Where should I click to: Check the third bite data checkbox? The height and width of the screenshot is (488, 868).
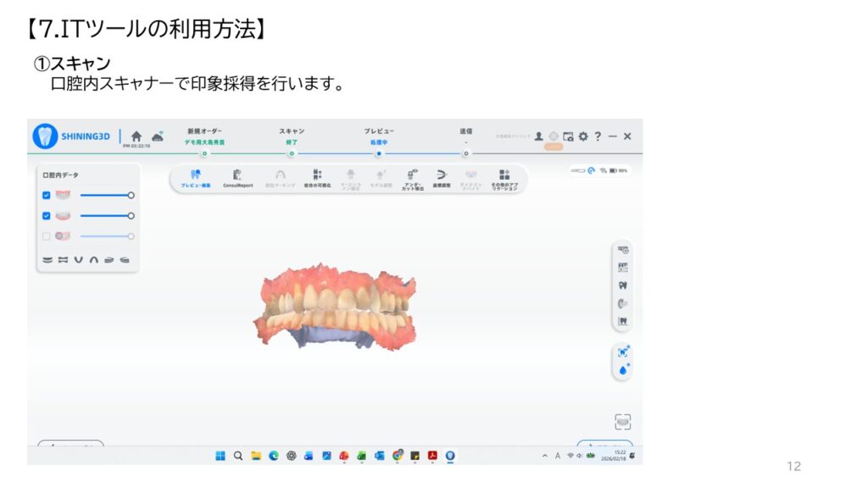pyautogui.click(x=47, y=236)
